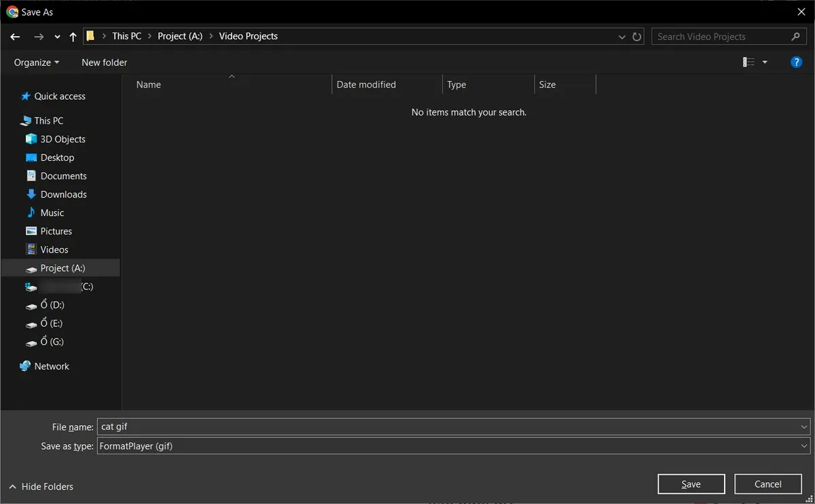Go to Downloads folder in sidebar
This screenshot has width=815, height=504.
coord(63,194)
